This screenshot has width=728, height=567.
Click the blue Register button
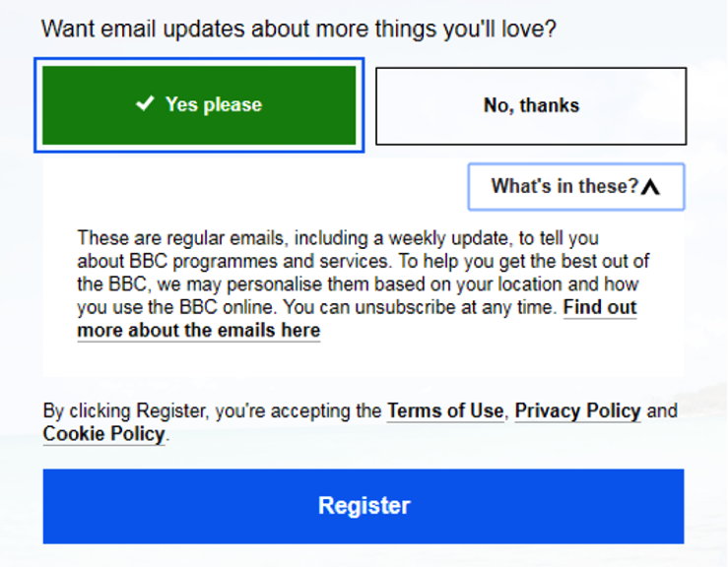pos(364,506)
